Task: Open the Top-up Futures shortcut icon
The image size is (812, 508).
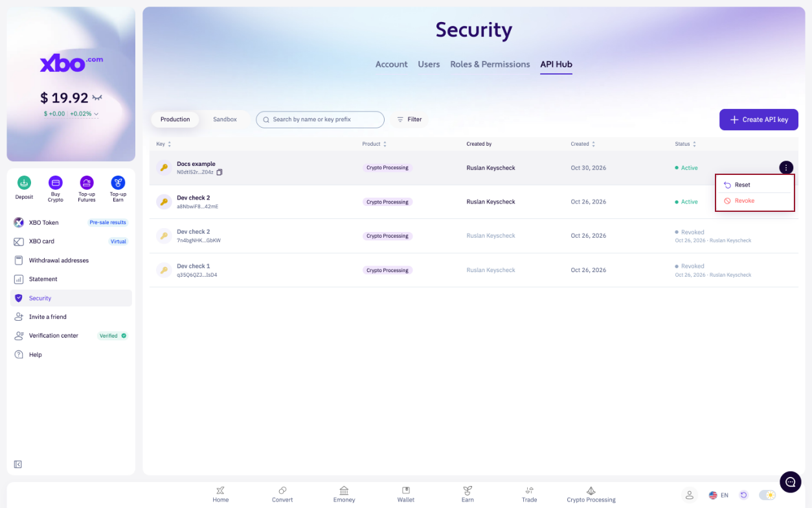Action: pyautogui.click(x=87, y=183)
